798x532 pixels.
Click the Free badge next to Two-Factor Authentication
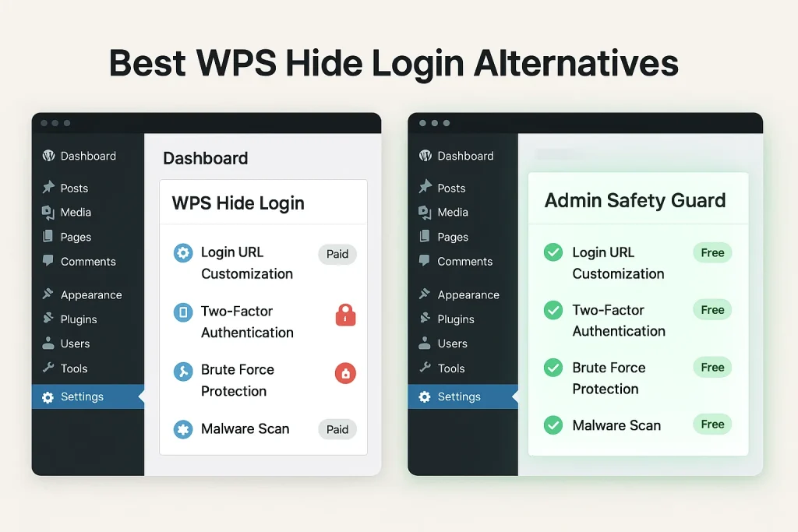tap(712, 310)
